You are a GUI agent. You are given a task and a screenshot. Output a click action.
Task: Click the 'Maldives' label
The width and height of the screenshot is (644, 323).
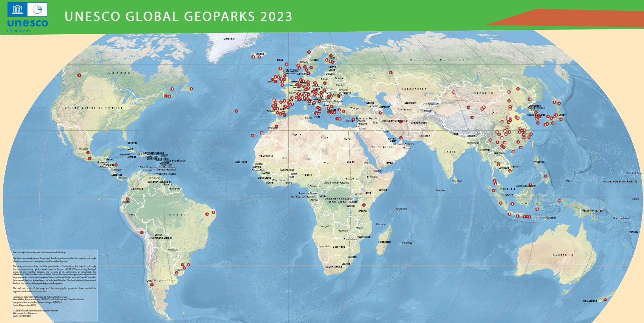tap(441, 190)
